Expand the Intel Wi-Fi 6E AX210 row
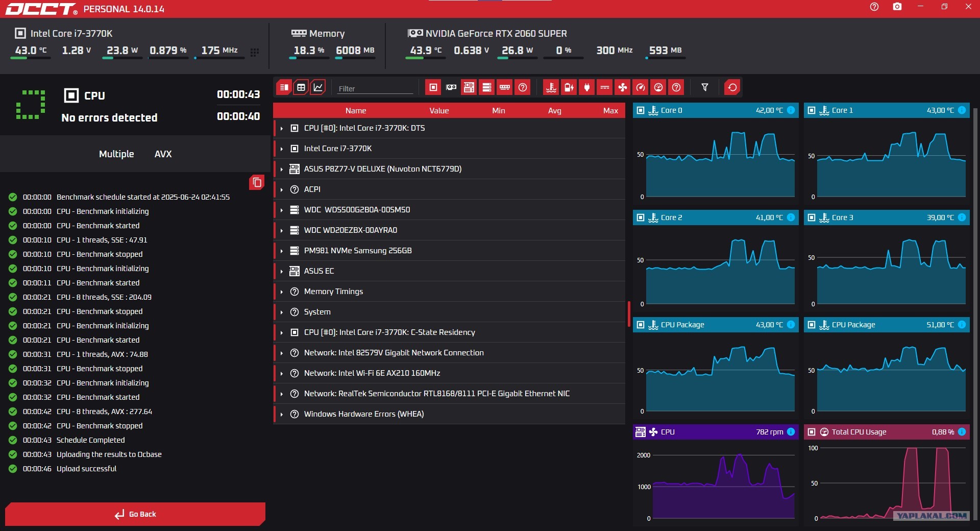980x531 pixels. [281, 373]
